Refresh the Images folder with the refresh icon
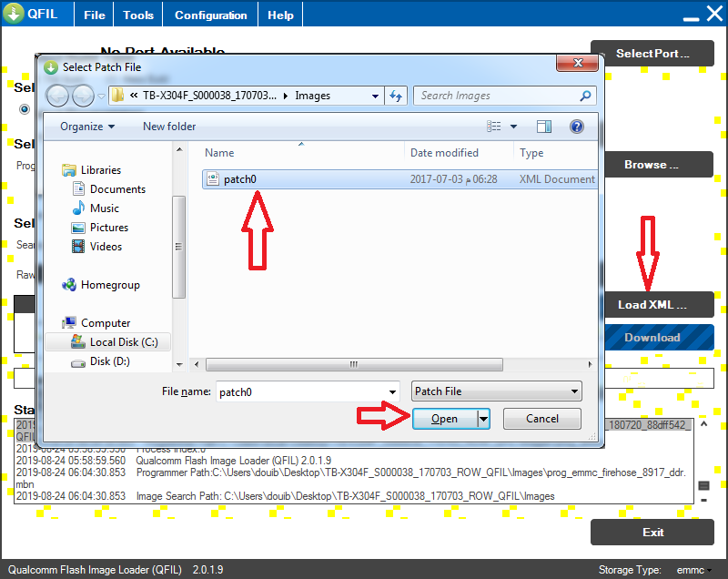The height and width of the screenshot is (579, 728). click(x=396, y=95)
